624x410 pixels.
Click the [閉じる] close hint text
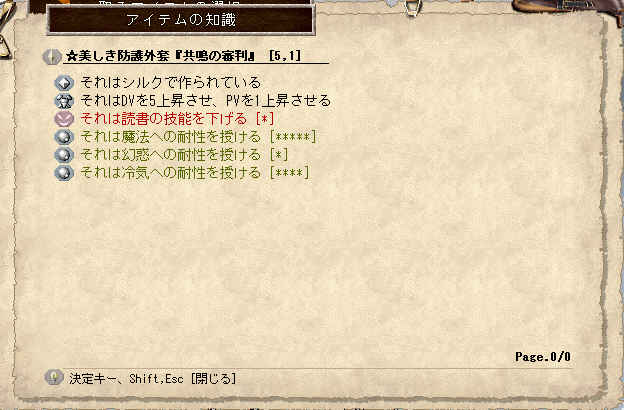tap(213, 378)
